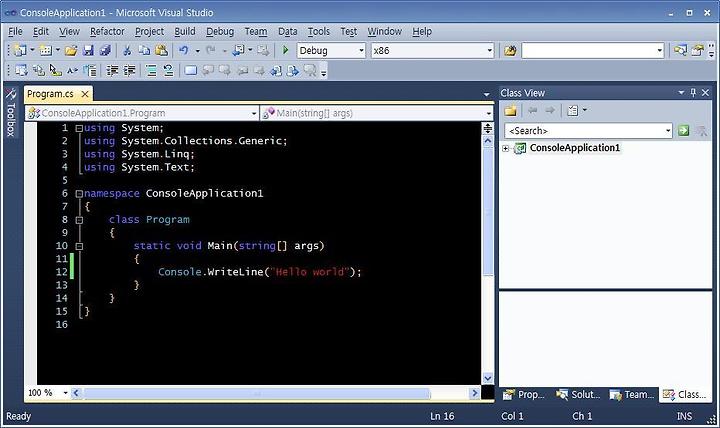The width and height of the screenshot is (720, 428).
Task: Increase line indent with toolbar icon
Action: [129, 71]
